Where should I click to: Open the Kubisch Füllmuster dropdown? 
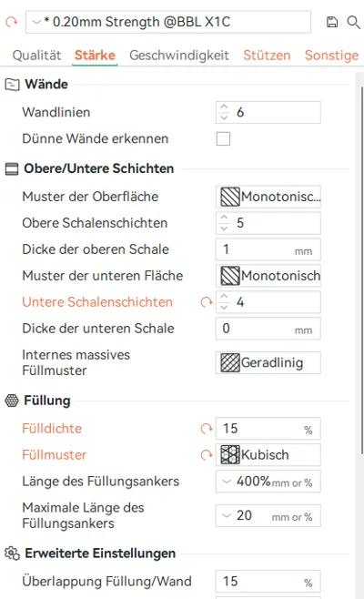click(x=268, y=455)
